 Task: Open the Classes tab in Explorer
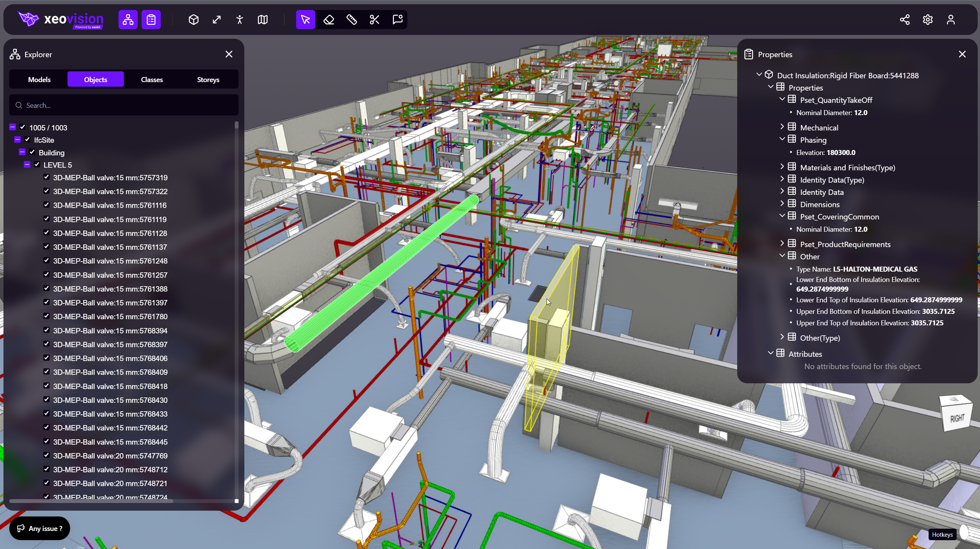[x=152, y=79]
